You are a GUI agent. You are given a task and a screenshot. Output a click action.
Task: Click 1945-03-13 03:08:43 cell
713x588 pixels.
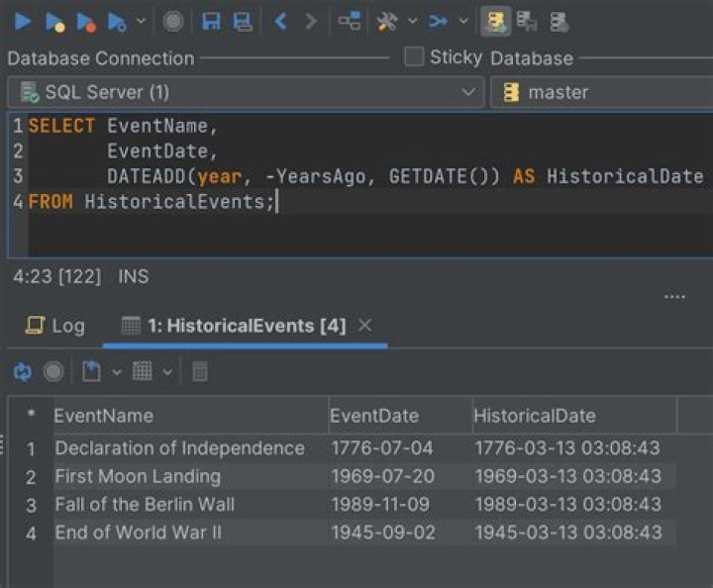pyautogui.click(x=574, y=533)
